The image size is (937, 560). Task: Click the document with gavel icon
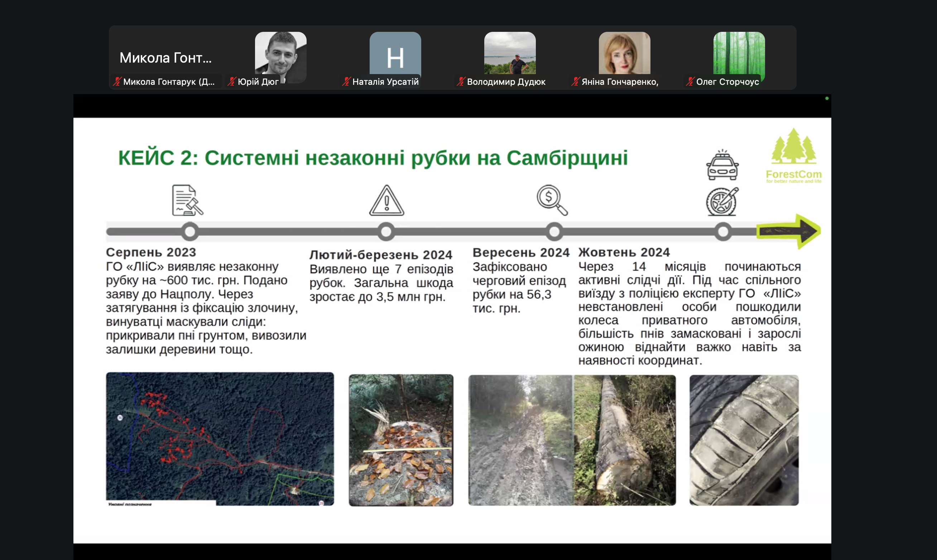point(187,200)
